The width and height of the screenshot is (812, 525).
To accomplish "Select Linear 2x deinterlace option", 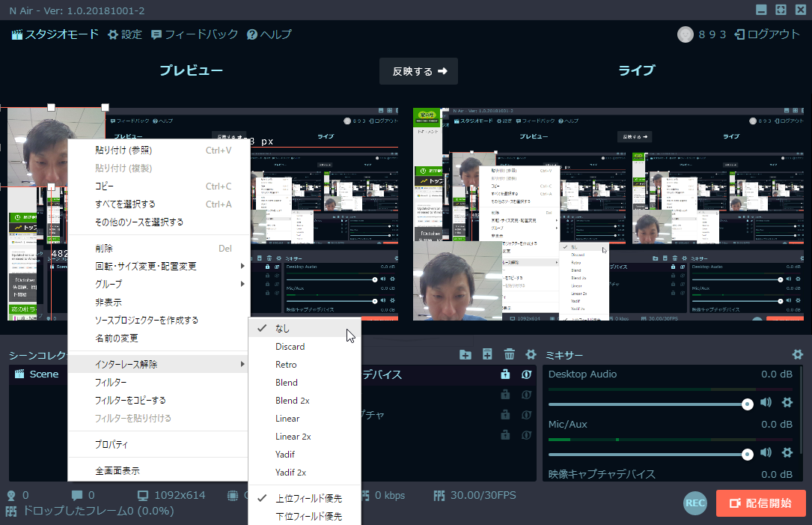I will click(x=305, y=437).
